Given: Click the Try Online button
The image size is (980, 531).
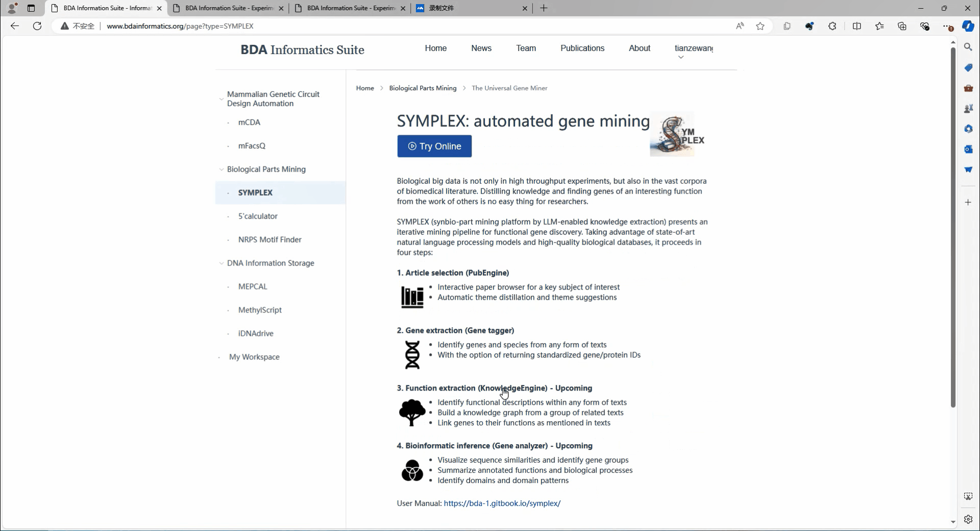Looking at the screenshot, I should [x=434, y=146].
